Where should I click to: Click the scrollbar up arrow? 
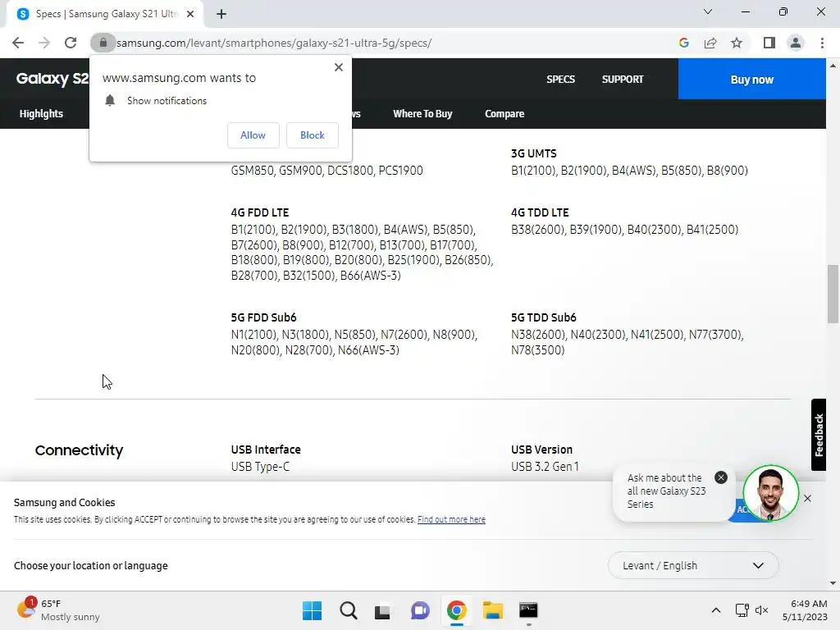(833, 66)
